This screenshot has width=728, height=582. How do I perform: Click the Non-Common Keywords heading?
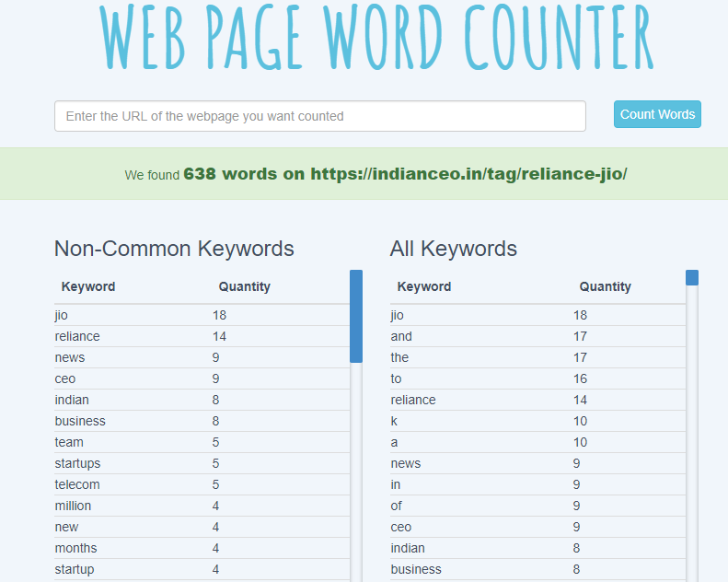click(x=174, y=249)
